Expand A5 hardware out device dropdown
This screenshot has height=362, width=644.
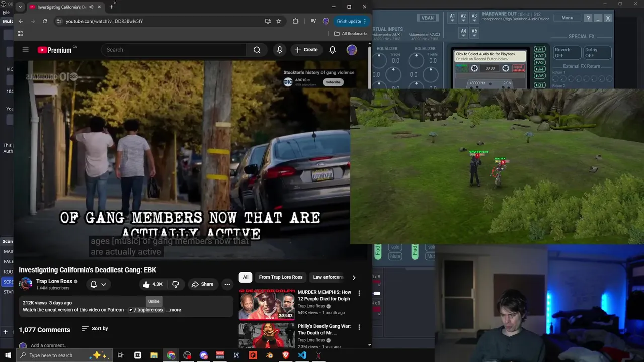point(474,33)
